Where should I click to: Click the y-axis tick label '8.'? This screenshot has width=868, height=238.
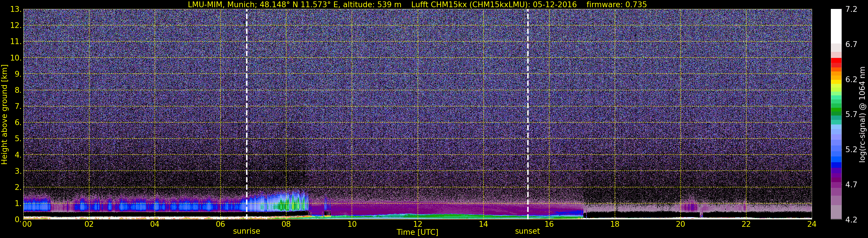(x=18, y=90)
